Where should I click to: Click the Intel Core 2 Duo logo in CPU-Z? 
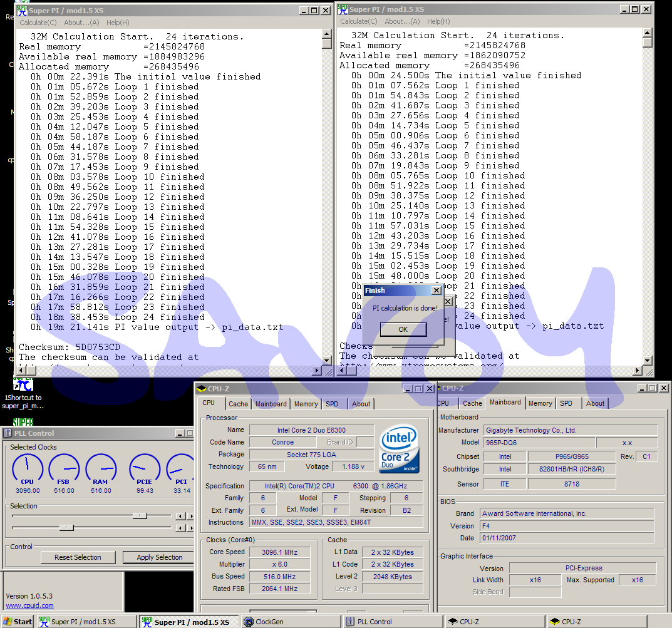[399, 448]
